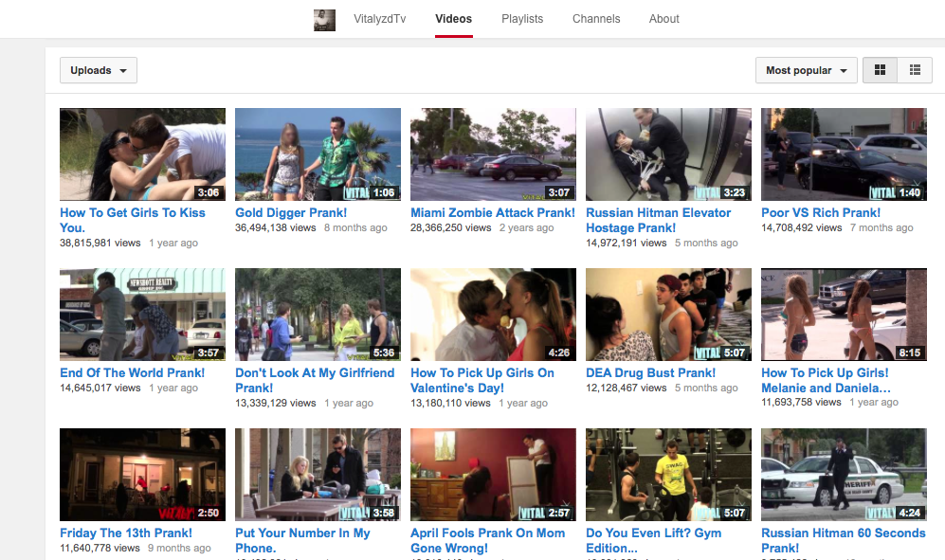Click the "Do You Even Lift?" gym thumbnail
945x560 pixels.
point(668,474)
